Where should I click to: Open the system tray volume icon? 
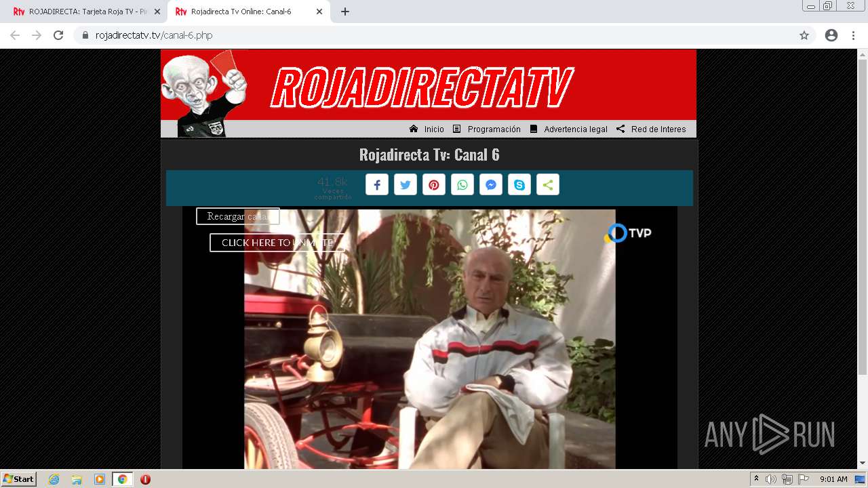pos(771,479)
